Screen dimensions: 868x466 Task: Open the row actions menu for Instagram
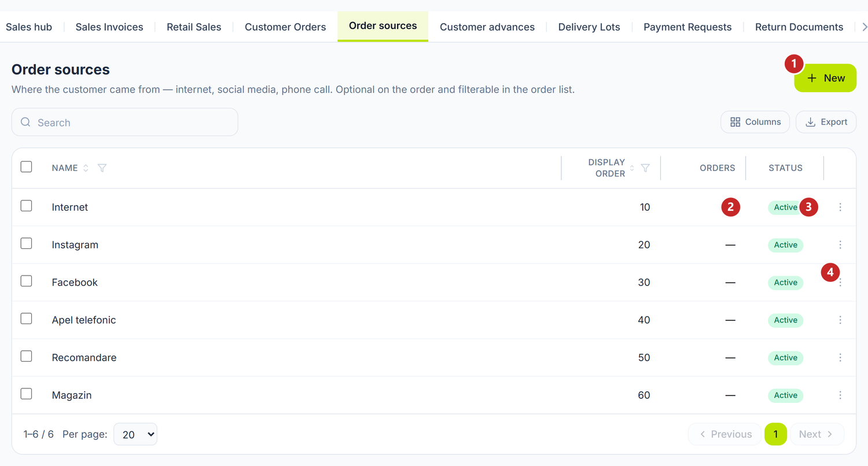[x=840, y=245]
